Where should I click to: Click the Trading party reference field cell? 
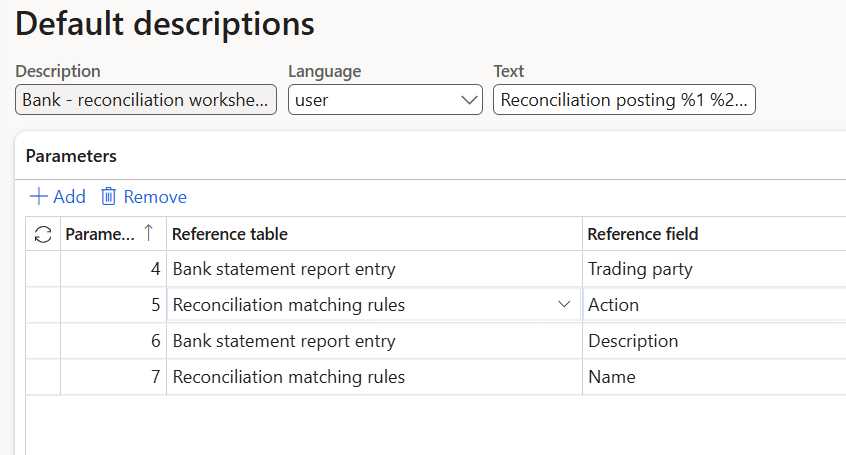(714, 269)
